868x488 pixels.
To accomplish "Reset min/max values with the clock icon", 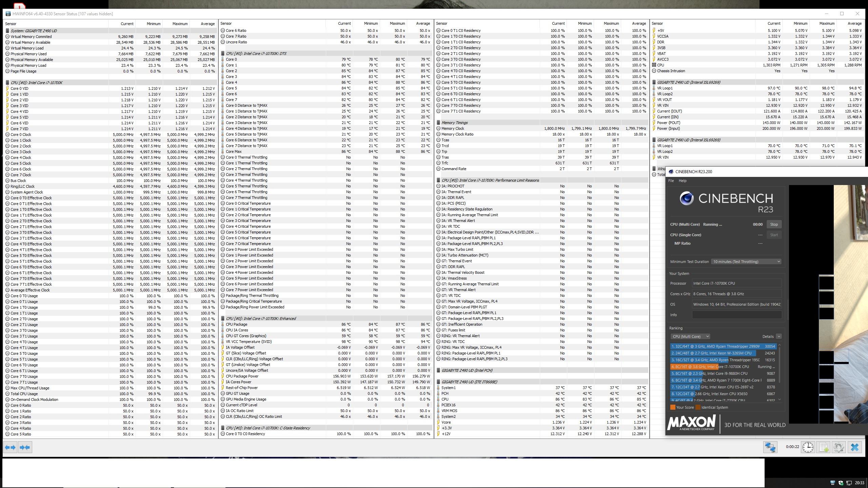I will 808,447.
